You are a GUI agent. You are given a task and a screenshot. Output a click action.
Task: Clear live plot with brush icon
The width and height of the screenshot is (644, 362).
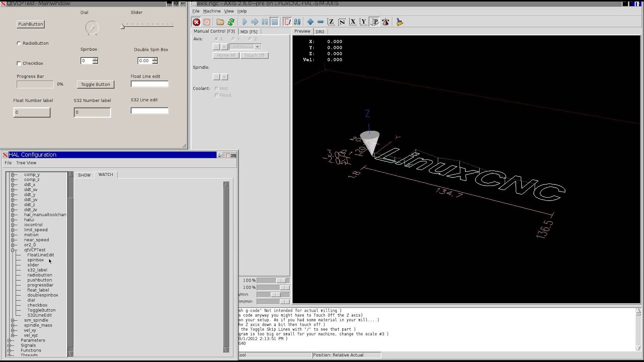[399, 22]
